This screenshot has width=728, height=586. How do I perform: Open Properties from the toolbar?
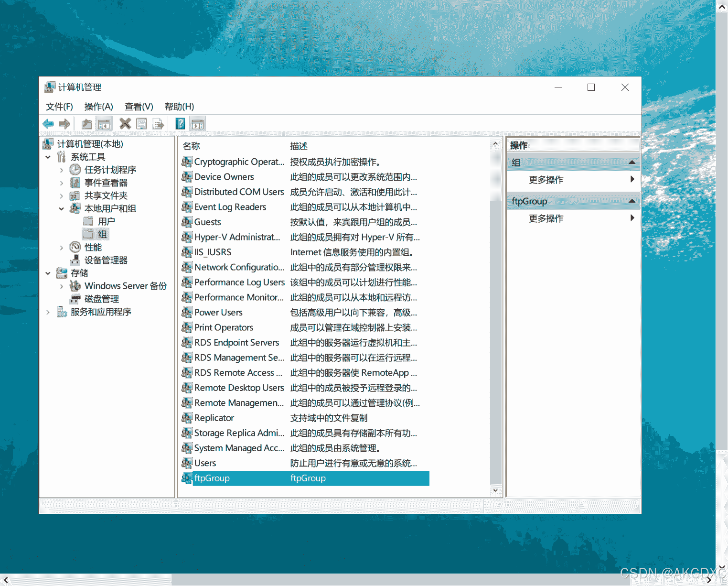[x=141, y=124]
